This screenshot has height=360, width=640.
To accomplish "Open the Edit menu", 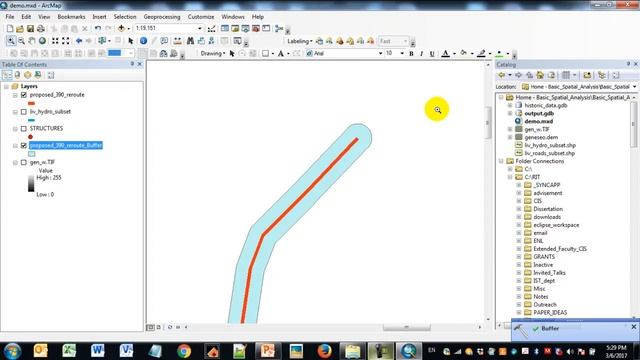I will pyautogui.click(x=26, y=17).
